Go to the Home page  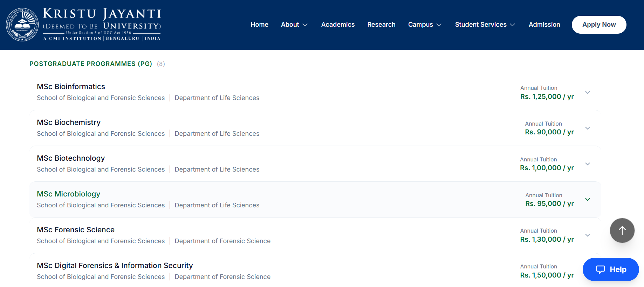[260, 25]
